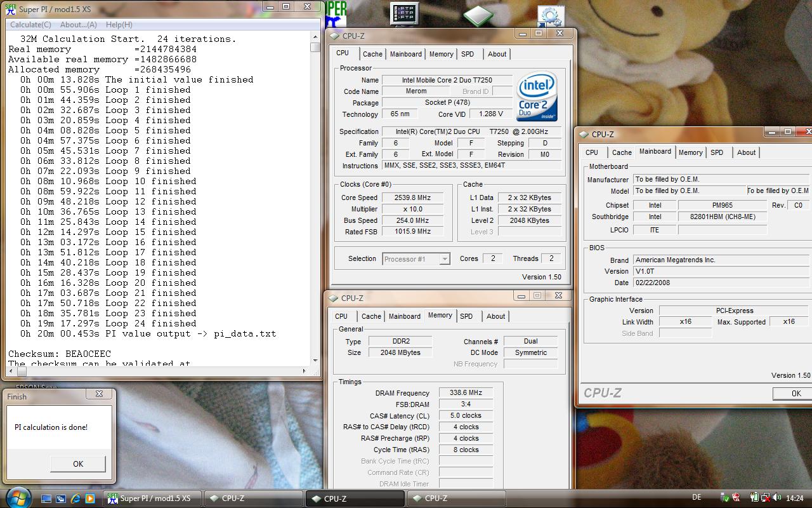This screenshot has width=812, height=508.
Task: Click Super PI vertical scrollbar thumb
Action: (315, 47)
